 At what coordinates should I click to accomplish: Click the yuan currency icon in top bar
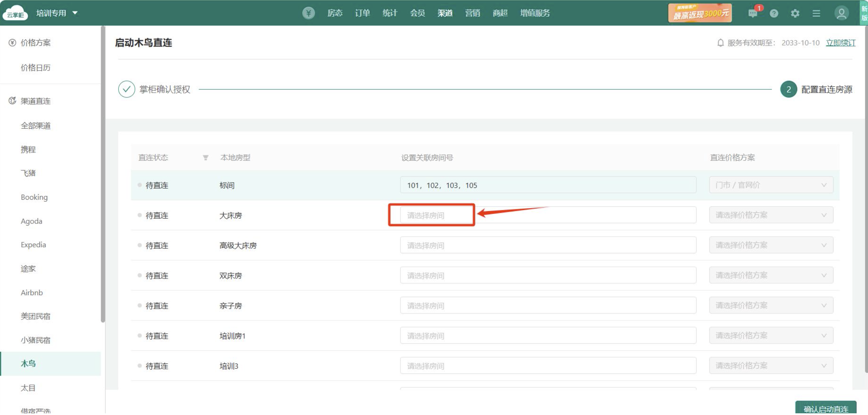308,13
